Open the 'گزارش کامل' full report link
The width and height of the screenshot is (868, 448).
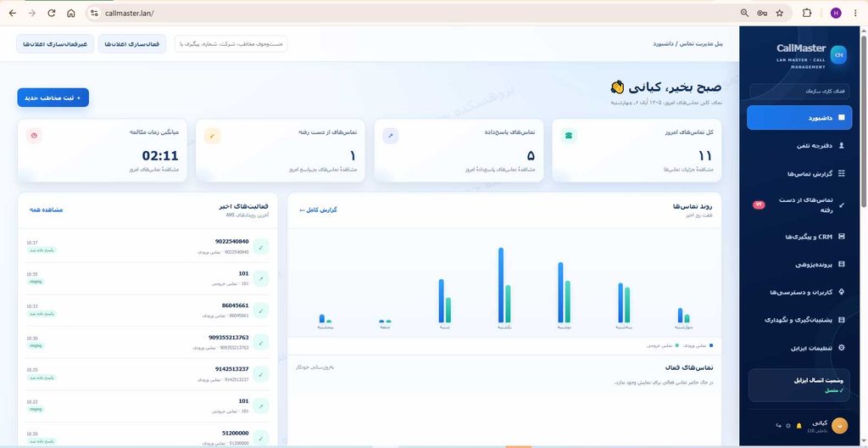click(x=319, y=210)
